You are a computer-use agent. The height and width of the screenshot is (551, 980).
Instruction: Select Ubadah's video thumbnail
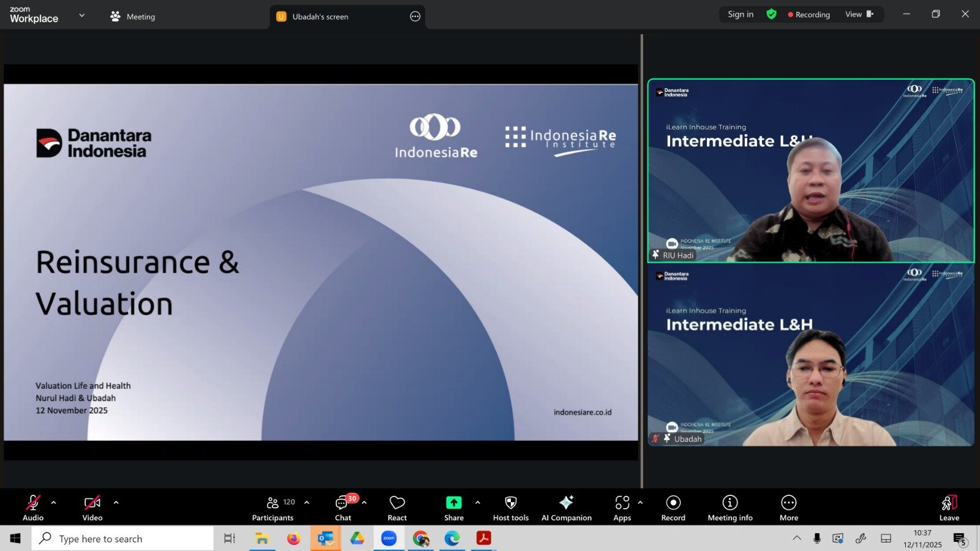pos(810,355)
